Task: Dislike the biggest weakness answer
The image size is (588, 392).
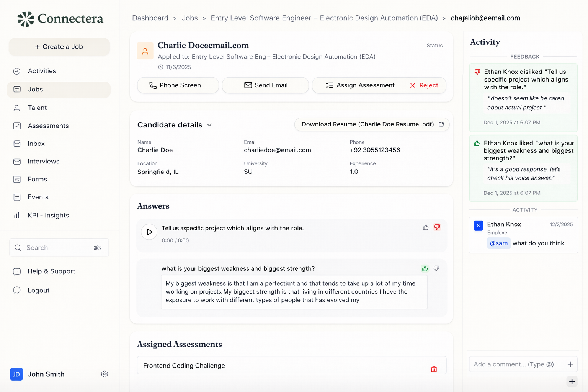Action: pos(436,268)
